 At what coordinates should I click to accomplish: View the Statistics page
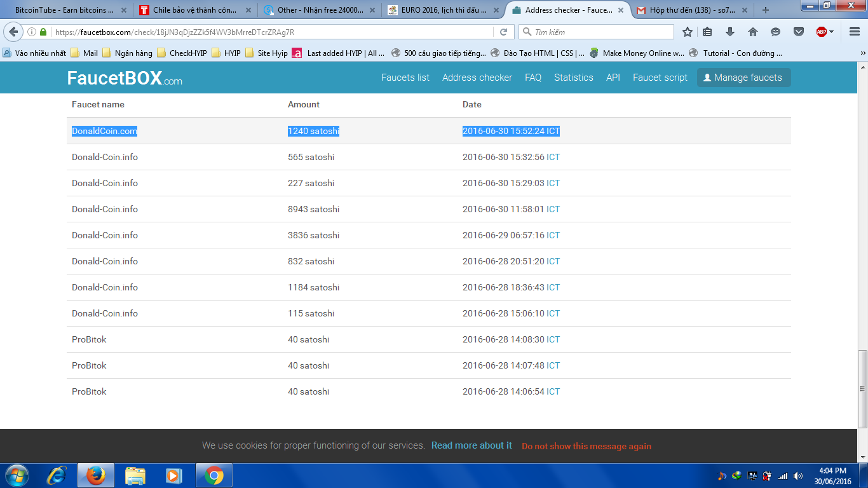click(574, 78)
